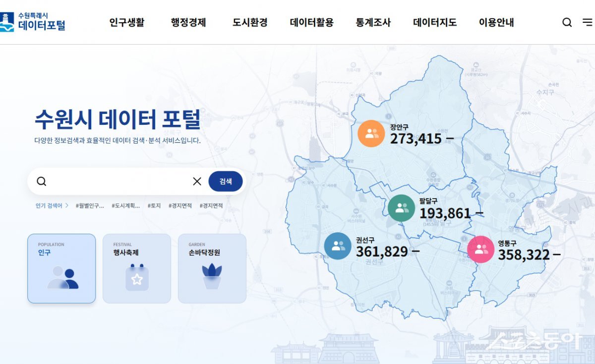This screenshot has width=595, height=364.
Task: Click the #월별인구 popular search tag
Action: click(90, 206)
